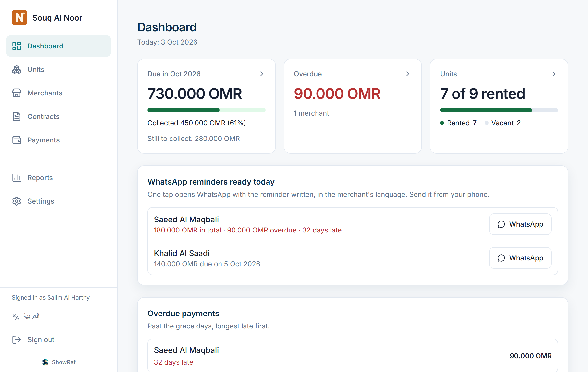The height and width of the screenshot is (372, 588).
Task: Click chat bubble icon in Saeed's WhatsApp button
Action: (x=501, y=224)
